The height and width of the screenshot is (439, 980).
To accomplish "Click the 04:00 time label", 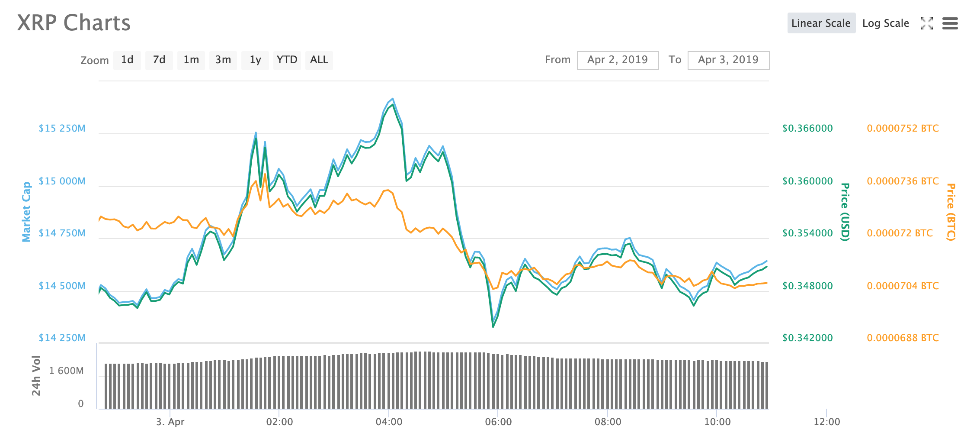I will [x=389, y=422].
